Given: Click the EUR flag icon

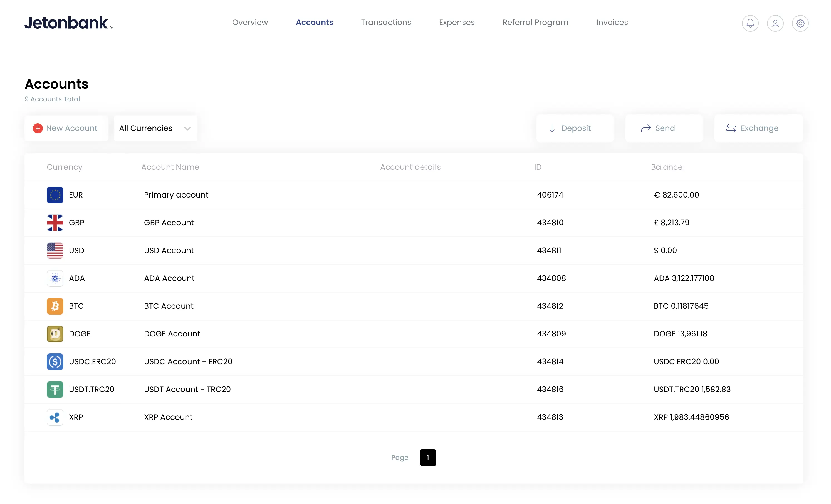Looking at the screenshot, I should [x=55, y=195].
